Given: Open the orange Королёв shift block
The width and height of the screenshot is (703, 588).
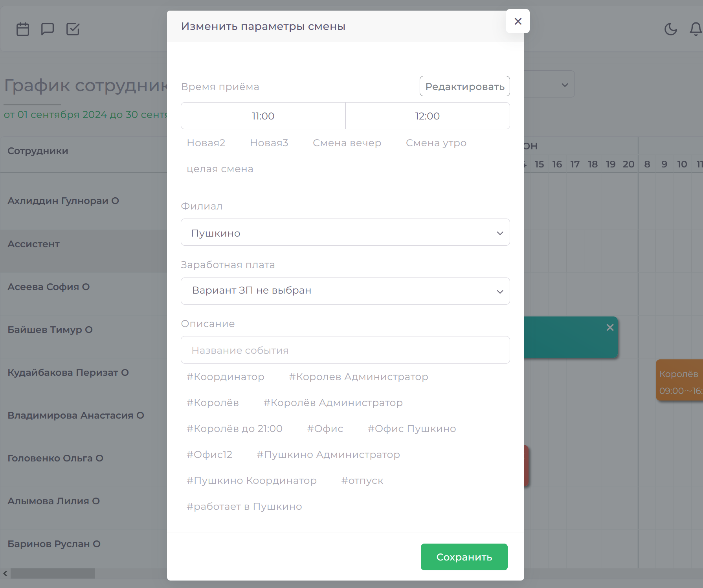Looking at the screenshot, I should (x=679, y=380).
